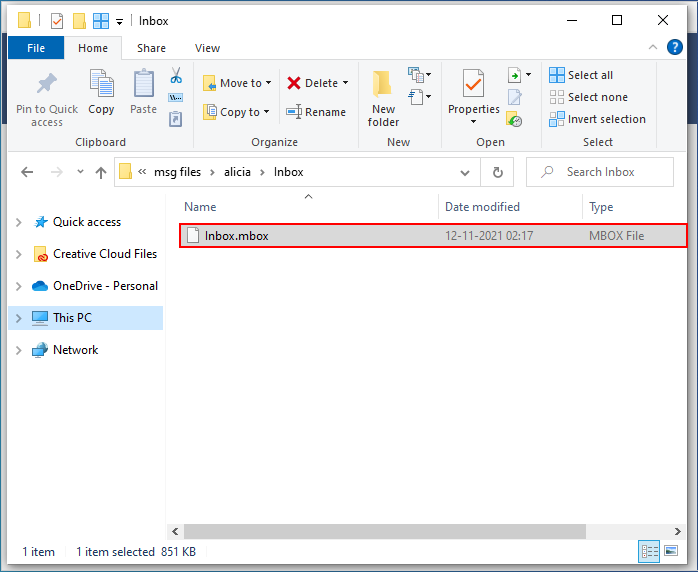Switch to large icons view in status bar
The width and height of the screenshot is (698, 572).
[671, 552]
